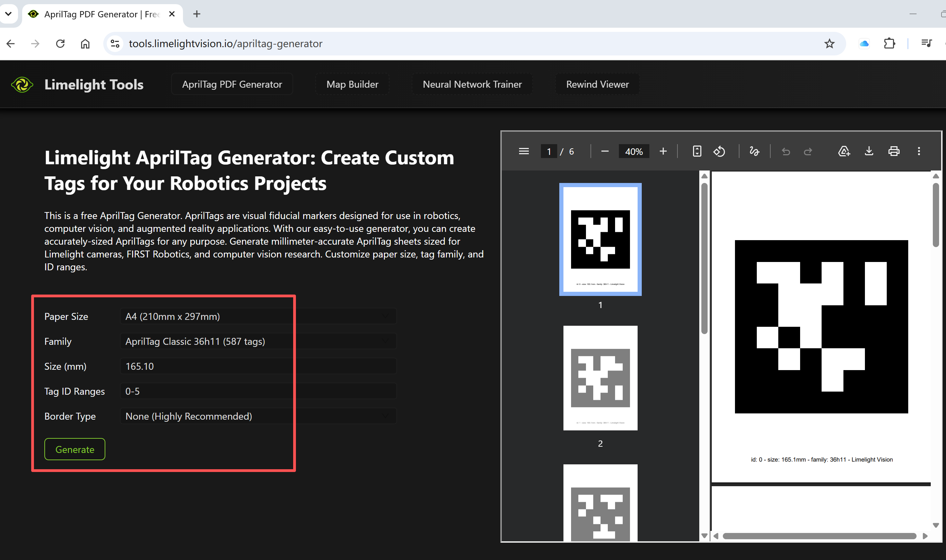Click the PDF redo arrow
This screenshot has width=946, height=560.
[x=808, y=151]
